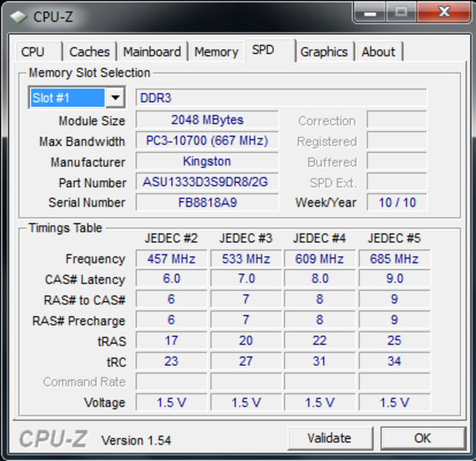Click the Kingston manufacturer value
The image size is (476, 461).
tap(207, 161)
